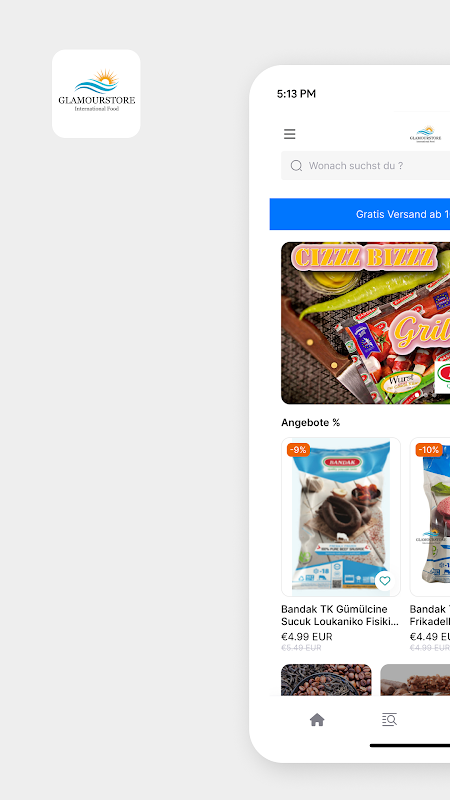Tap the -10% discount badge
The width and height of the screenshot is (450, 800).
(x=429, y=449)
